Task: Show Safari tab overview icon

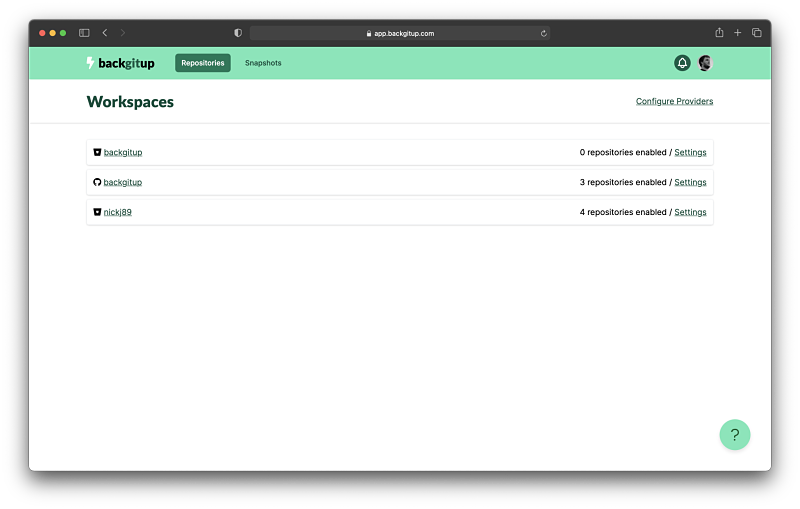Action: click(756, 33)
